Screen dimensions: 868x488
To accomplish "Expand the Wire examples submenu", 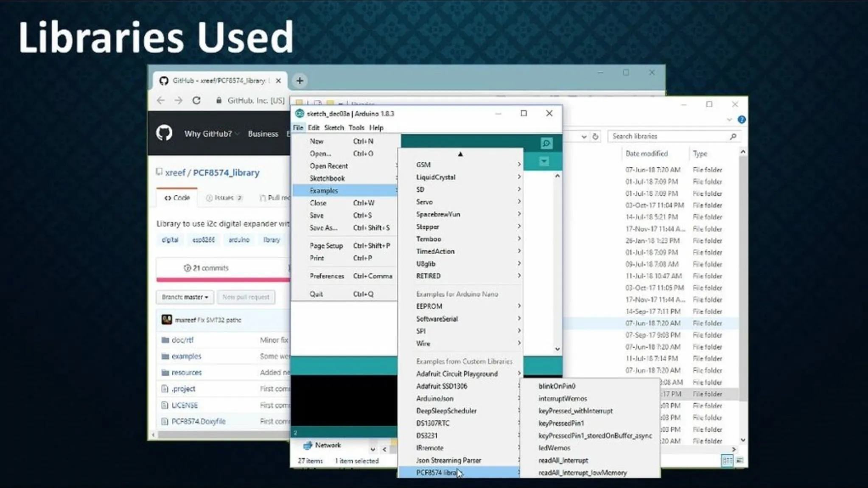I will 461,343.
